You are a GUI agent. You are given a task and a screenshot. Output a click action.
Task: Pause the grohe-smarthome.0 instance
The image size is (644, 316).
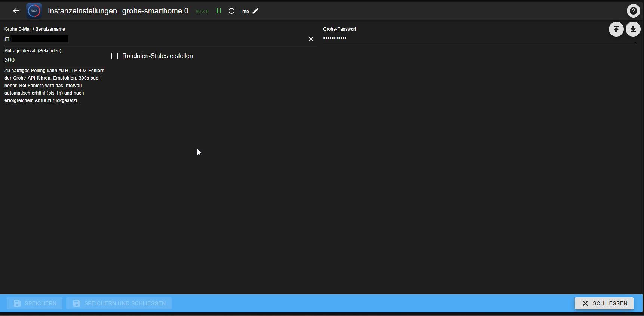point(219,11)
